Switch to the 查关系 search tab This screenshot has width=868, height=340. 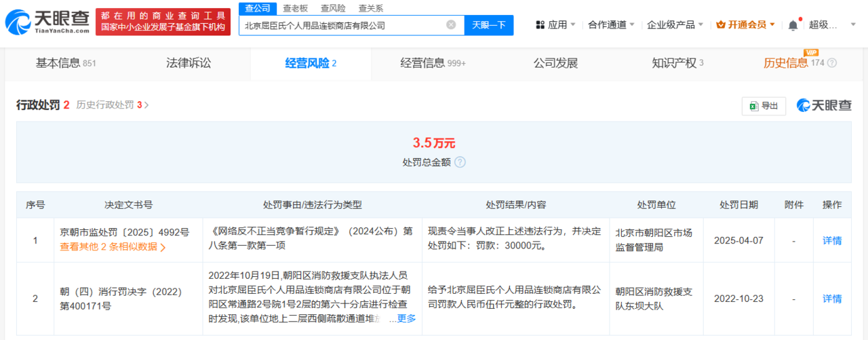click(371, 8)
